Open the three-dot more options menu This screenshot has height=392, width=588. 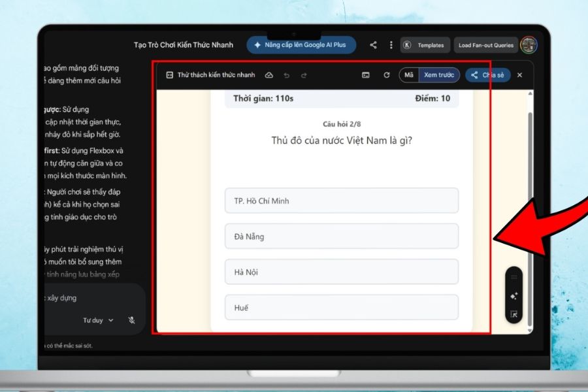click(x=391, y=45)
